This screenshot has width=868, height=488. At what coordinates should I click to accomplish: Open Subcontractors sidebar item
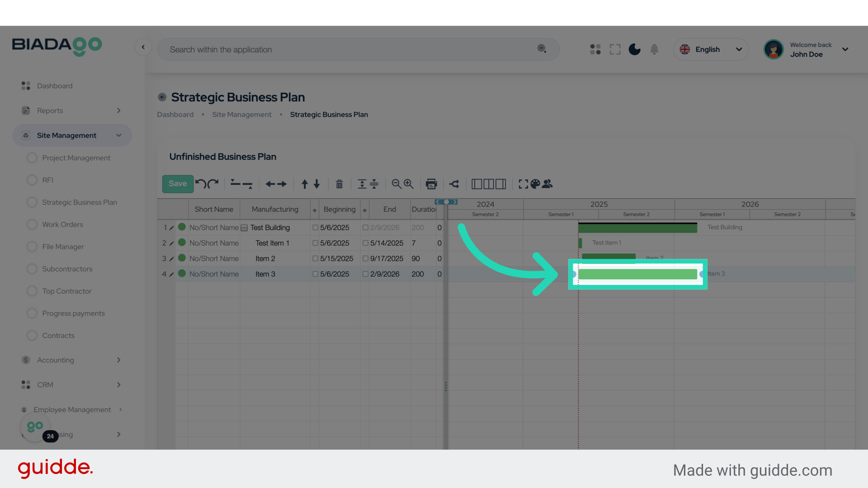point(67,269)
